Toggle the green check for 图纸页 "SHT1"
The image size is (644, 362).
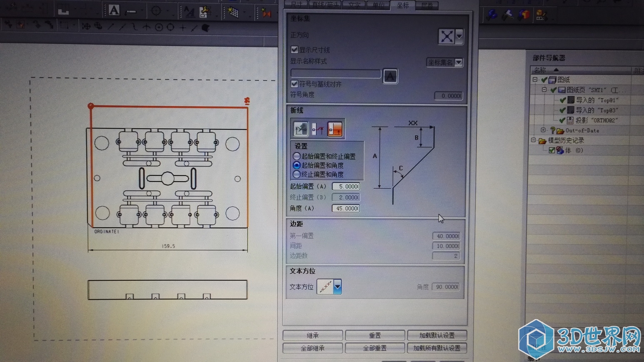(553, 90)
